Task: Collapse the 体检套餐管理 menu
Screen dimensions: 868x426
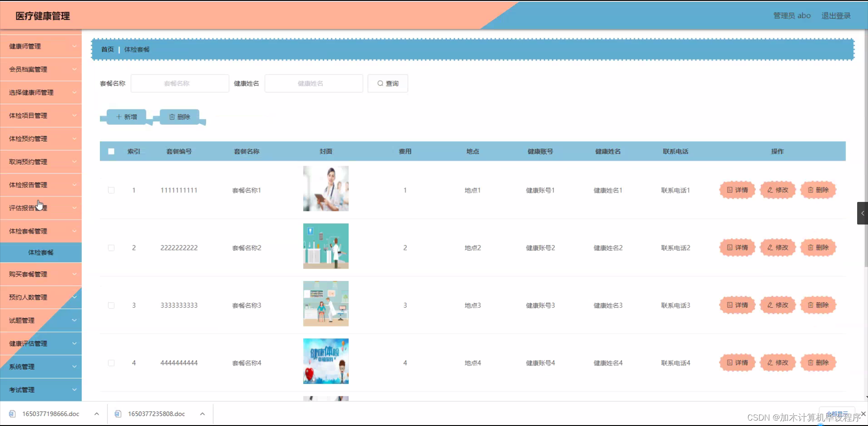Action: [41, 231]
